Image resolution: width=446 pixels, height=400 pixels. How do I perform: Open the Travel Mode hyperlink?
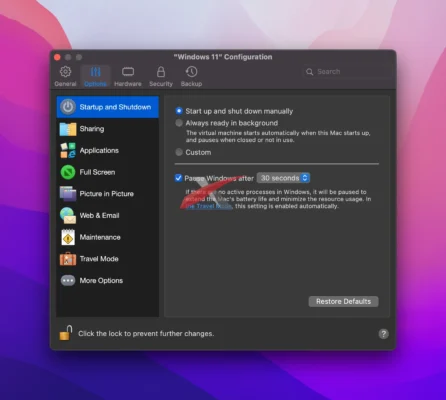[x=209, y=206]
